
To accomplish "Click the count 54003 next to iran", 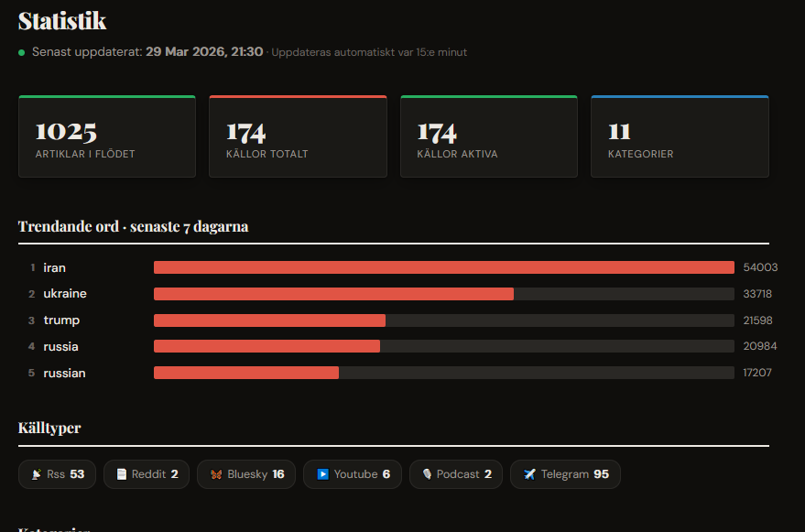I will (x=760, y=267).
